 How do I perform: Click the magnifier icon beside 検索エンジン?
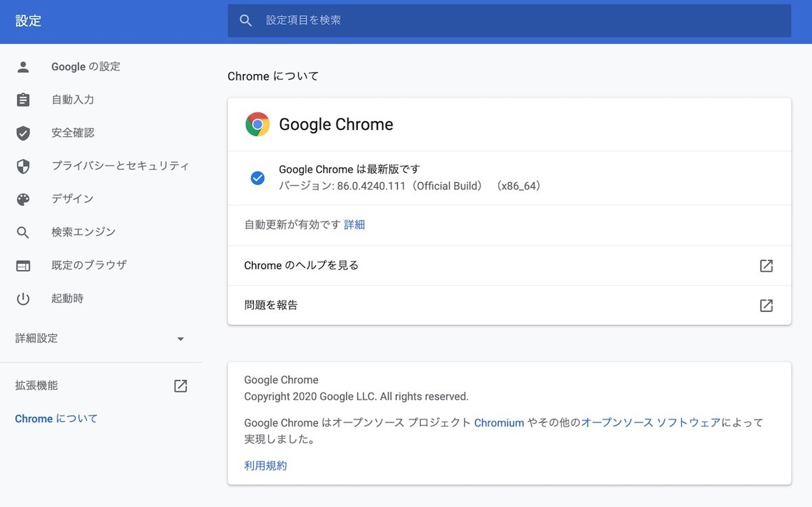(23, 232)
